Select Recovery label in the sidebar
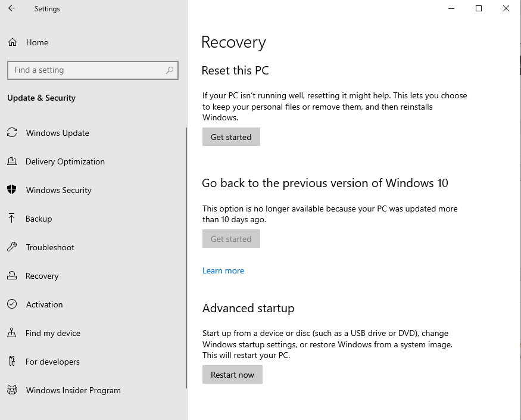521x420 pixels. point(42,276)
